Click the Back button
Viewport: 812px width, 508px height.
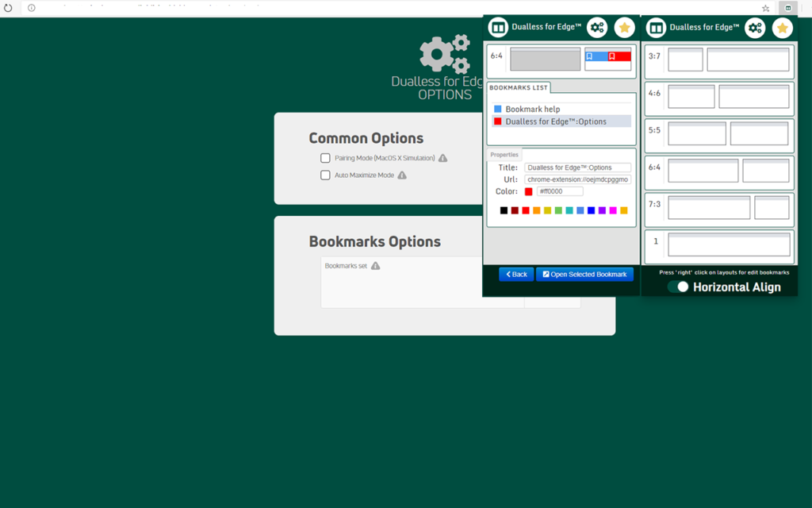(x=516, y=274)
